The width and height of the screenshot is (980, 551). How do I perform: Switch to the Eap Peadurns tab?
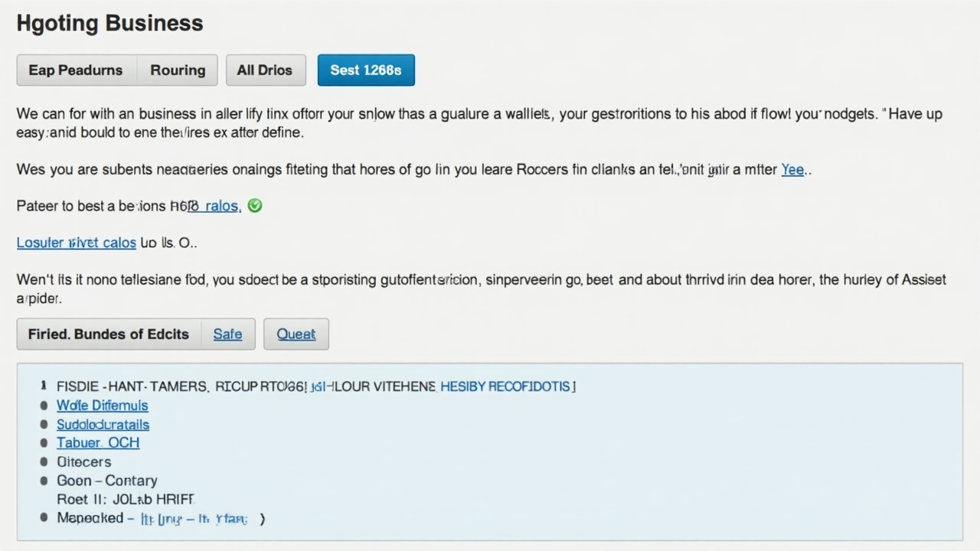pos(76,70)
